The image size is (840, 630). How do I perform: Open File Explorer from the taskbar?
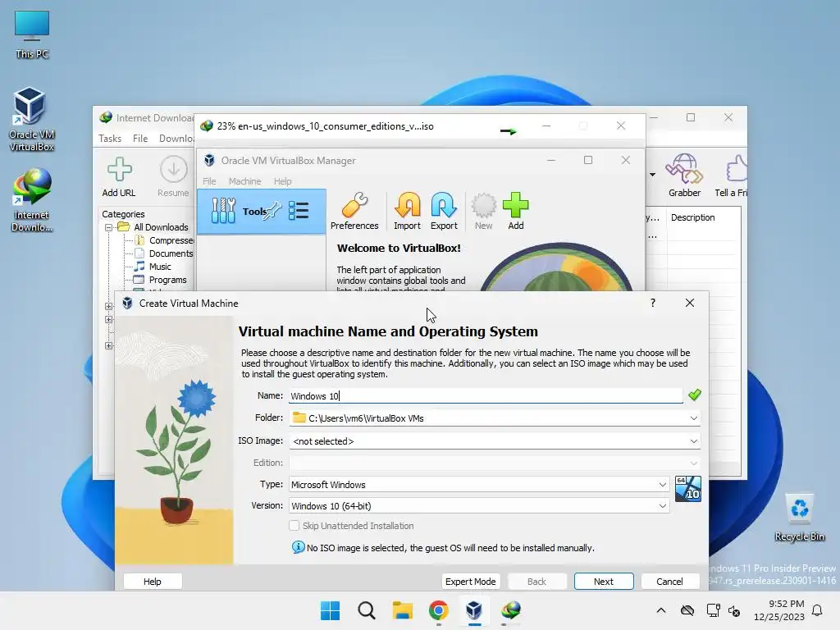coord(402,610)
